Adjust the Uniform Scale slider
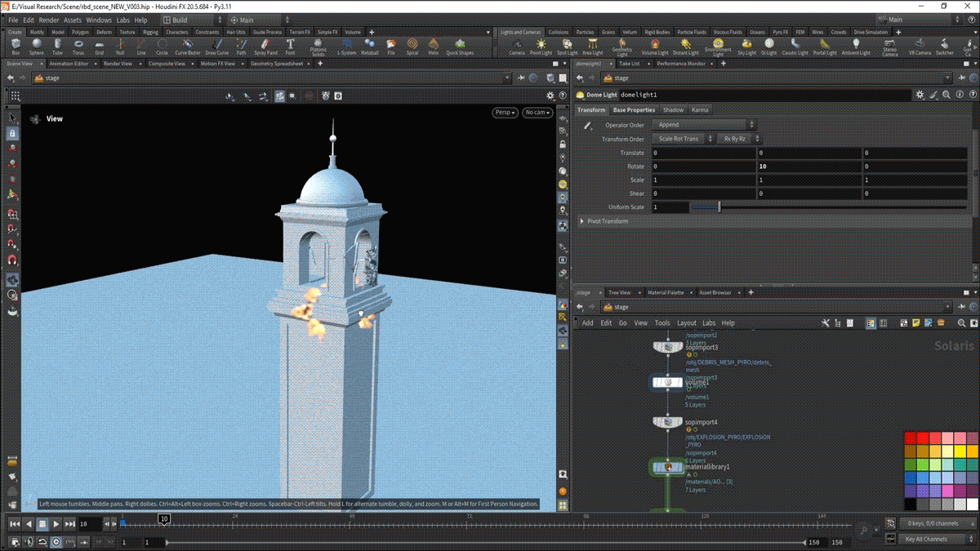Image resolution: width=980 pixels, height=551 pixels. [x=719, y=207]
